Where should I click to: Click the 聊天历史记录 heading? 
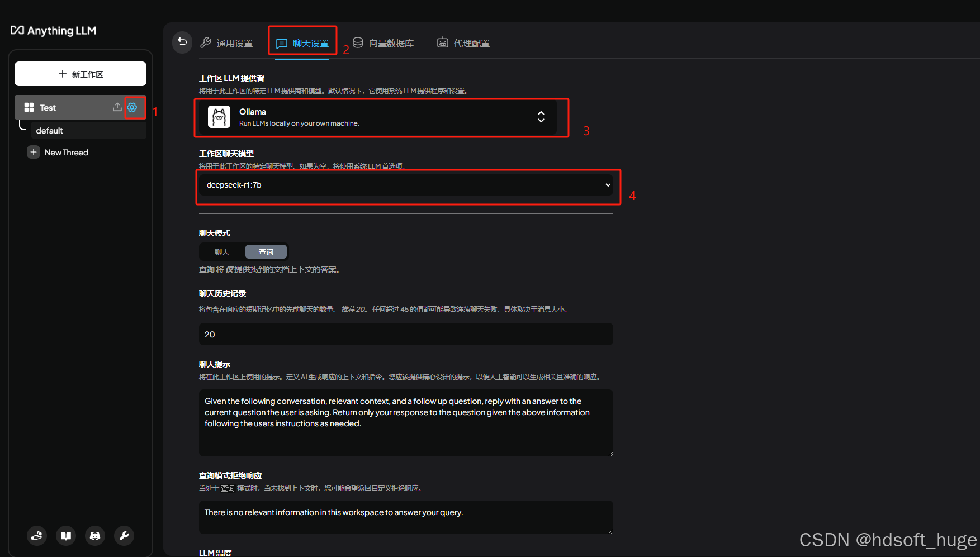click(222, 293)
